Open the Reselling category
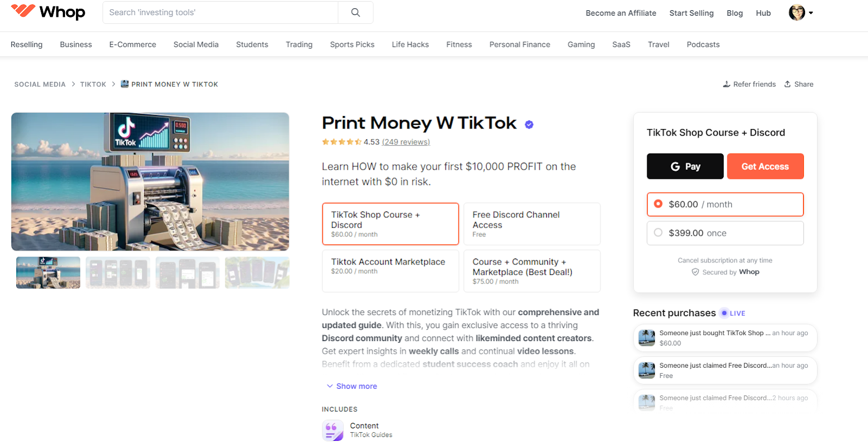868x443 pixels. tap(27, 44)
